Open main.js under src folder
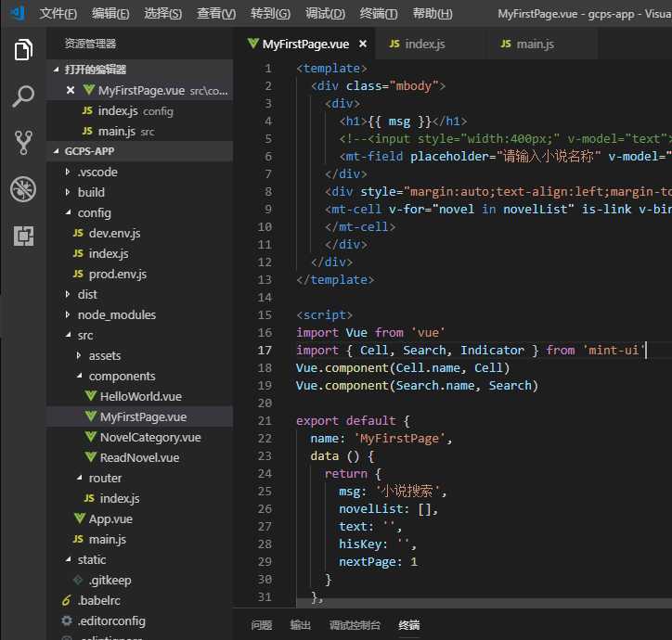This screenshot has height=640, width=672. (x=140, y=539)
